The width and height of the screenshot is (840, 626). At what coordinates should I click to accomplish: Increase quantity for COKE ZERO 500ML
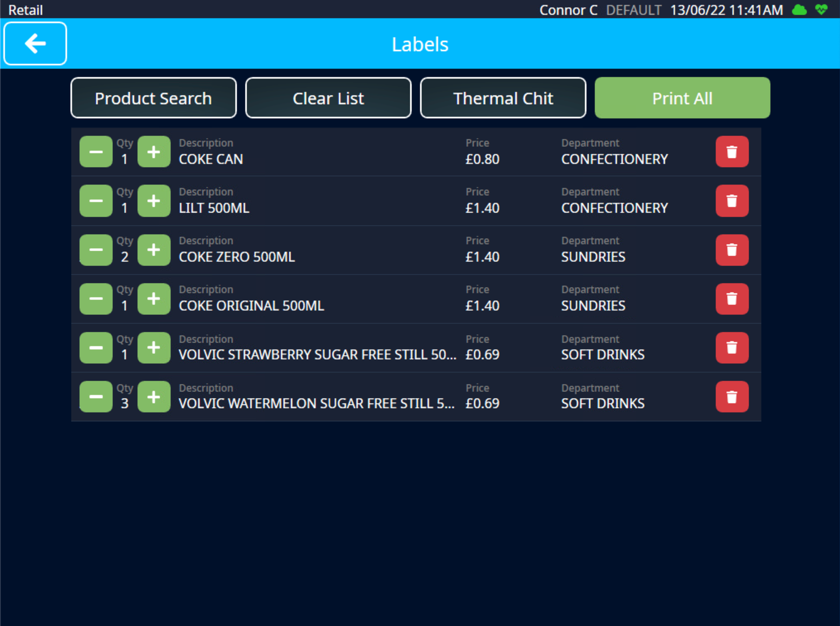click(154, 250)
